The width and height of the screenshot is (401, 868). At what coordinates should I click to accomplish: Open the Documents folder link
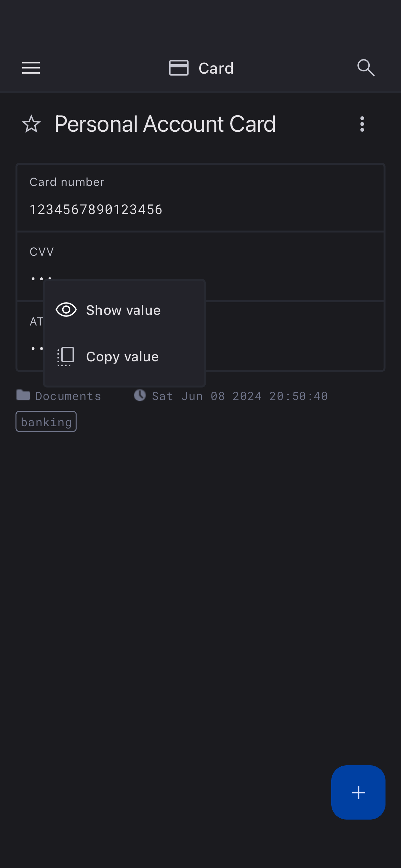click(x=68, y=396)
